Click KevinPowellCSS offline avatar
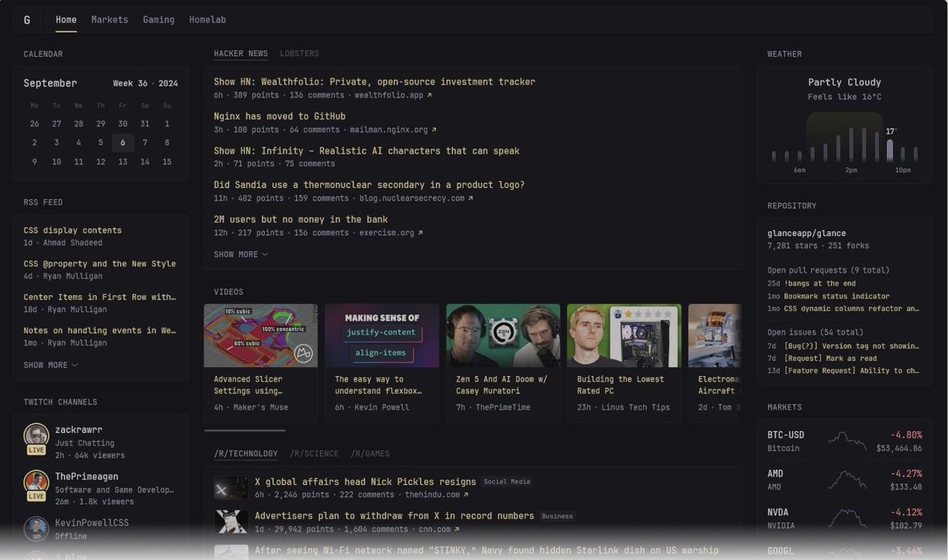 point(36,529)
